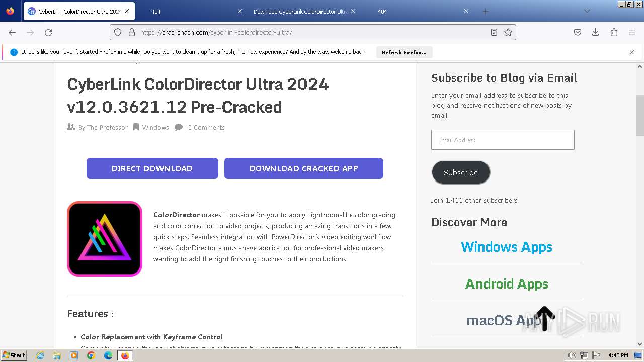Click the Email Address input field
This screenshot has height=362, width=644.
click(503, 140)
